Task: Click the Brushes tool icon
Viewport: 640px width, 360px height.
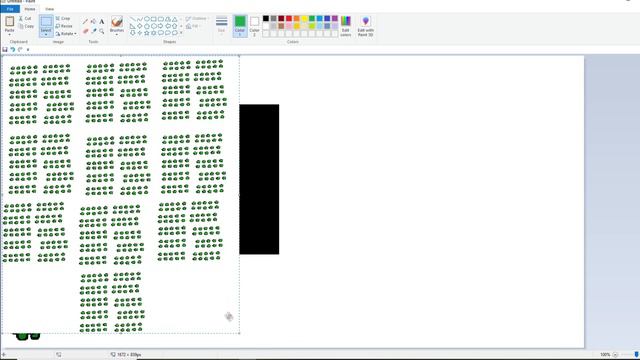Action: [117, 21]
